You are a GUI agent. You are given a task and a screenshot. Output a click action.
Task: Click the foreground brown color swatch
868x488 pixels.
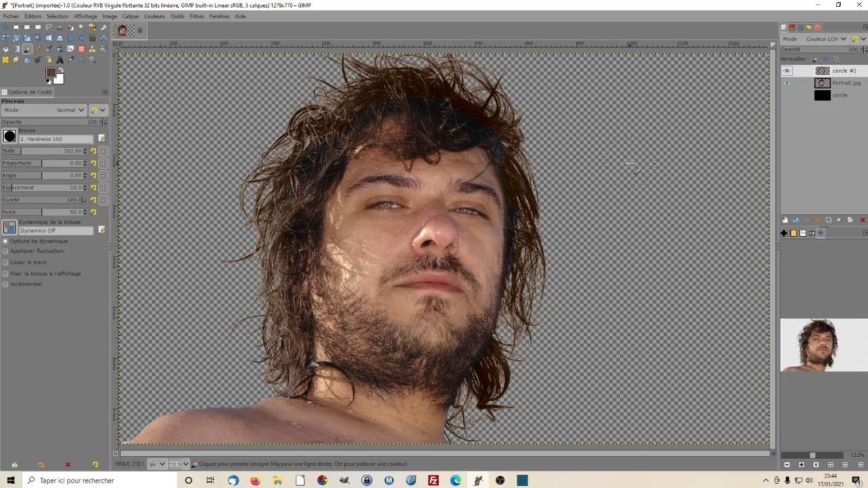51,73
